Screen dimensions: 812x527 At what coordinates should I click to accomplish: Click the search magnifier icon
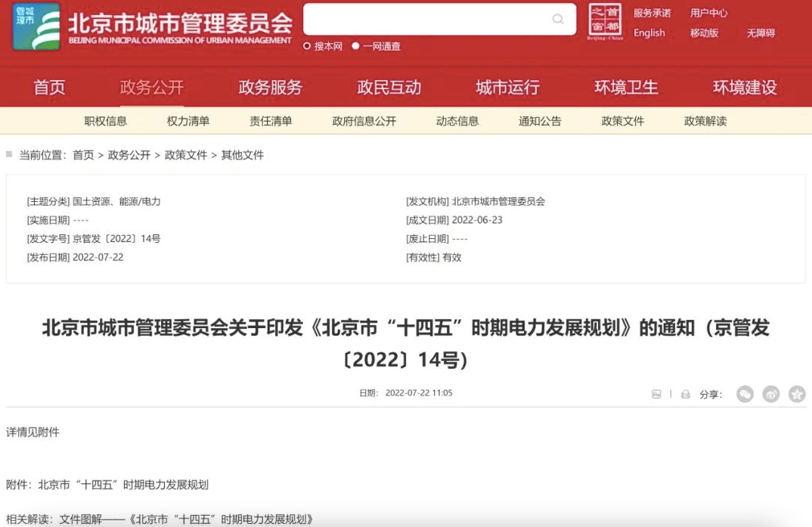point(558,19)
